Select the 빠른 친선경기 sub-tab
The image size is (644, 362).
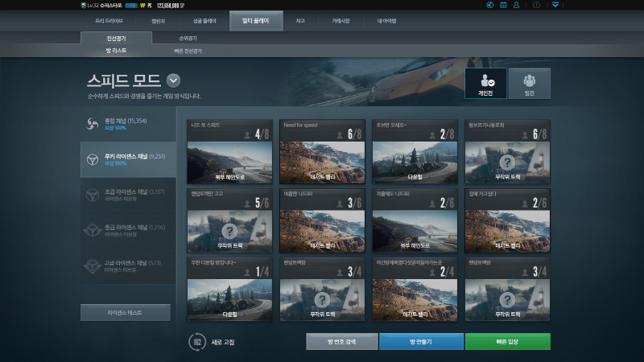click(x=188, y=51)
